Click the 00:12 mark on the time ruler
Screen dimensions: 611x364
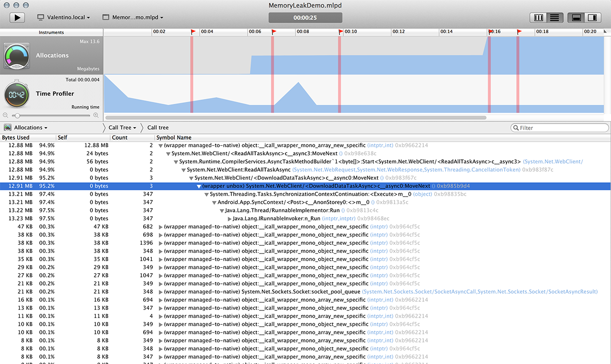[x=398, y=32]
